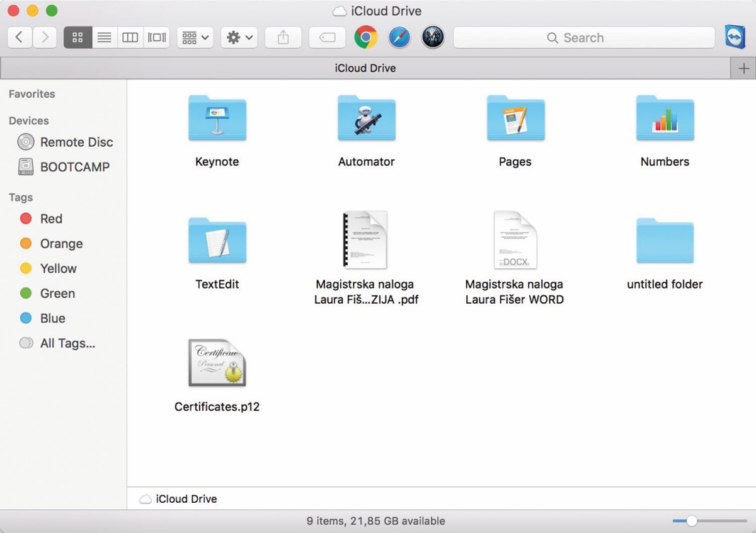756x533 pixels.
Task: Select the Certificates.p12 file icon
Action: coord(217,363)
